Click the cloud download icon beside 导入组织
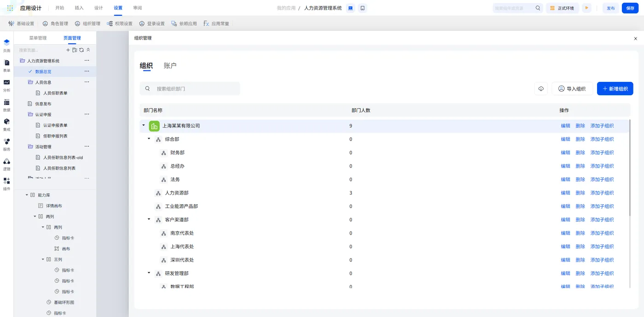 click(x=541, y=89)
